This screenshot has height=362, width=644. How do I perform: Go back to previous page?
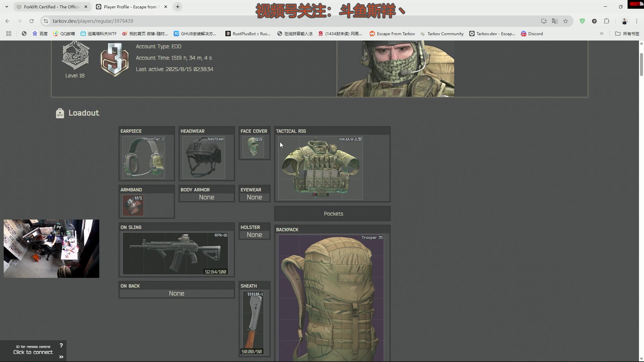7,21
